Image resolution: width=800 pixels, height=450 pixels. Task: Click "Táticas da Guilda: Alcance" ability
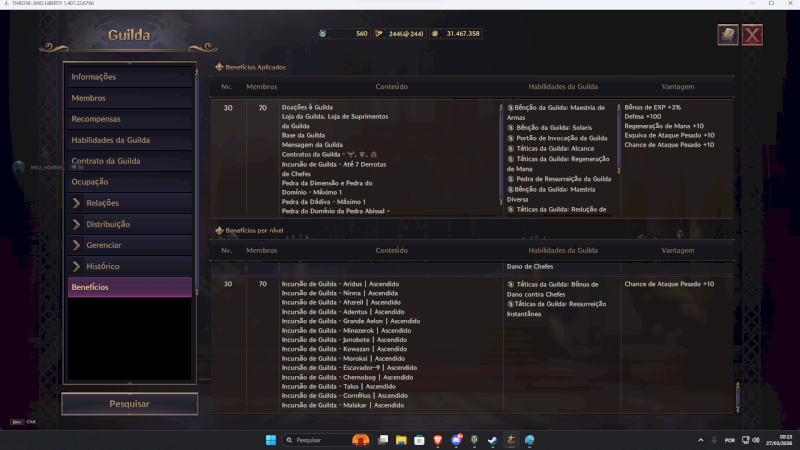click(551, 148)
